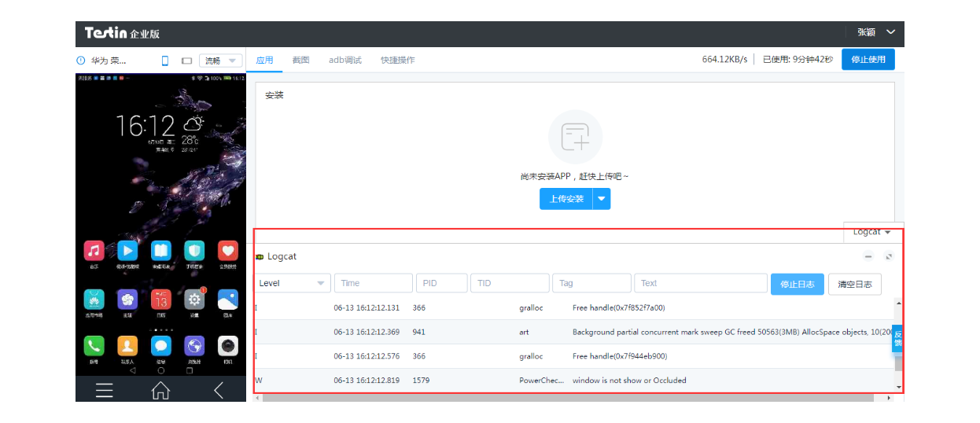Open the Huawei app market icon
Image resolution: width=980 pixels, height=423 pixels.
pos(94,300)
